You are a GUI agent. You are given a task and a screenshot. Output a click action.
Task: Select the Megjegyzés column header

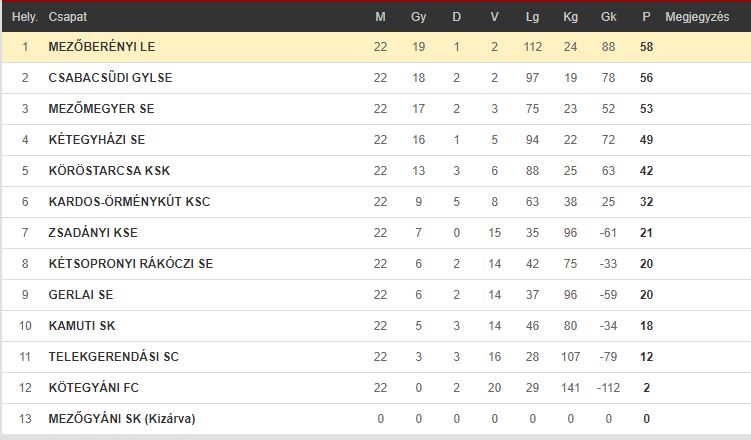(697, 17)
